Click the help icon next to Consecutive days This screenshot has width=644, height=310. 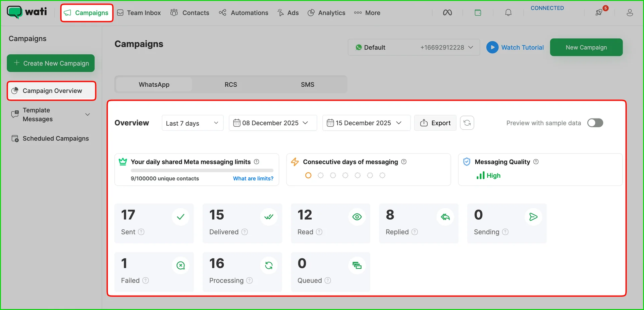[x=404, y=162]
